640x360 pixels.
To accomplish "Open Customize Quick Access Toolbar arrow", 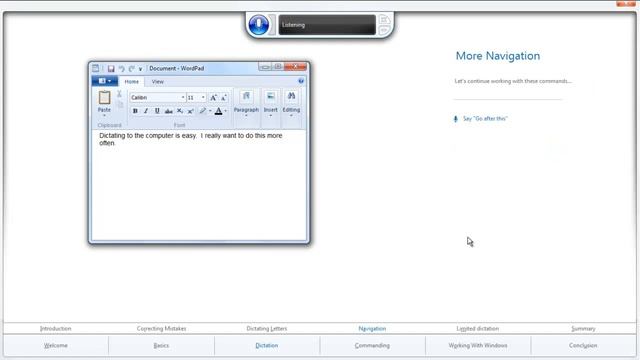I will [140, 69].
